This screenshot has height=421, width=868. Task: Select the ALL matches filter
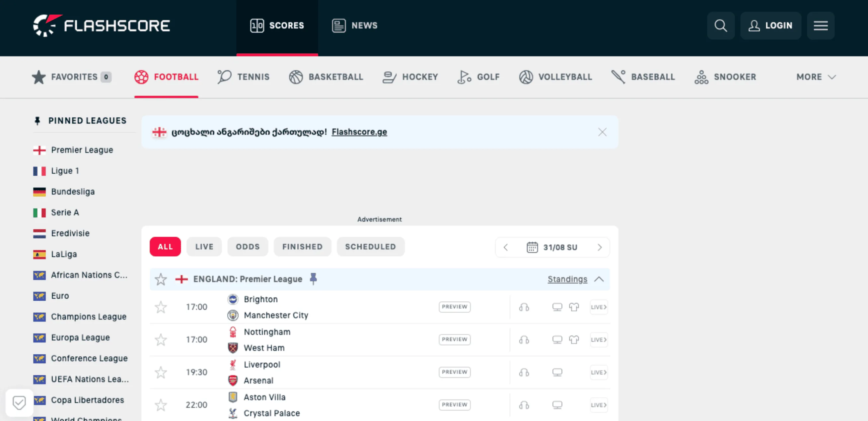click(165, 247)
